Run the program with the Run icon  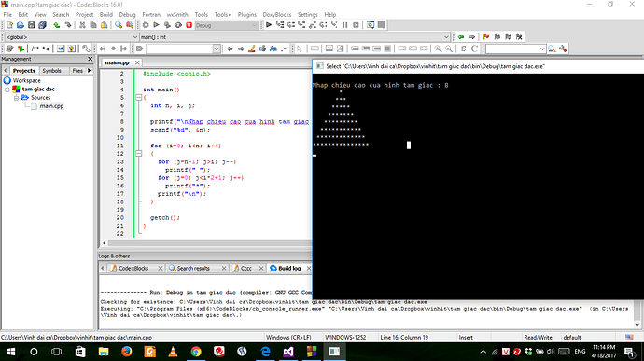pos(157,25)
